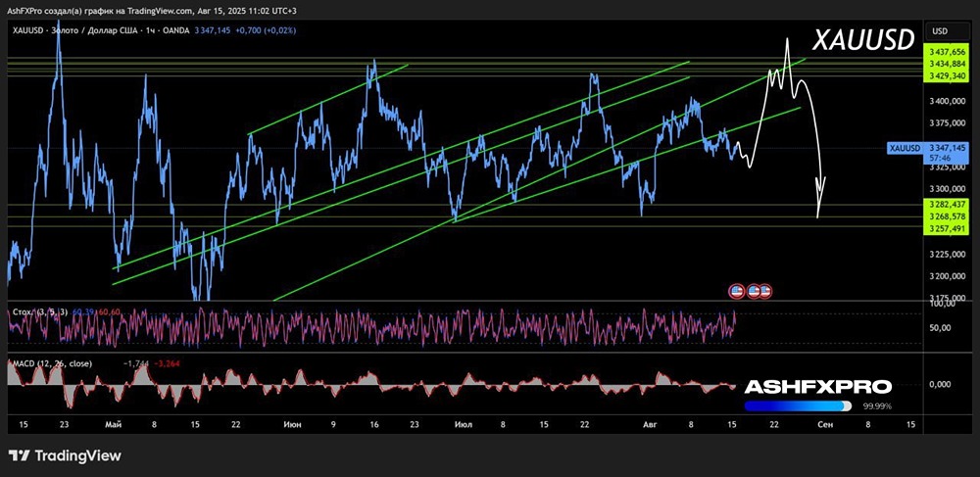Click the first US flag event icon
The width and height of the screenshot is (980, 477).
(736, 291)
